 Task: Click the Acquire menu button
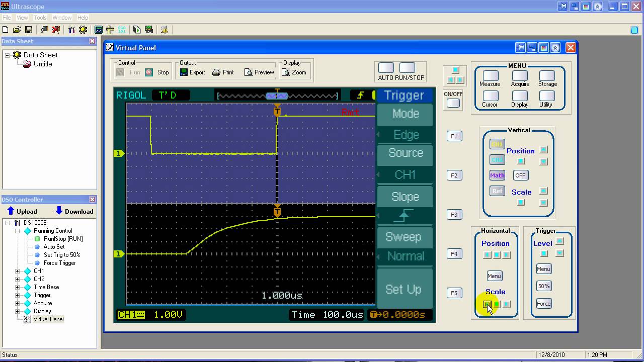(x=520, y=75)
